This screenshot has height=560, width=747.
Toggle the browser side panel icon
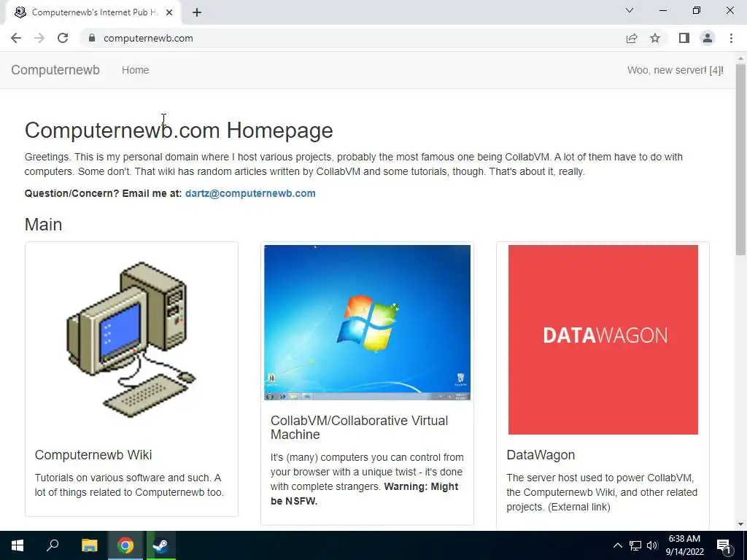tap(684, 38)
